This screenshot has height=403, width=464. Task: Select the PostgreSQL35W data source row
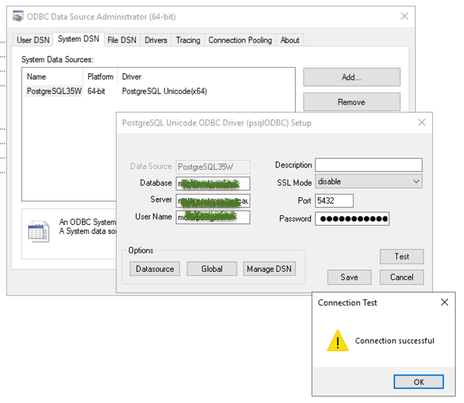point(158,91)
